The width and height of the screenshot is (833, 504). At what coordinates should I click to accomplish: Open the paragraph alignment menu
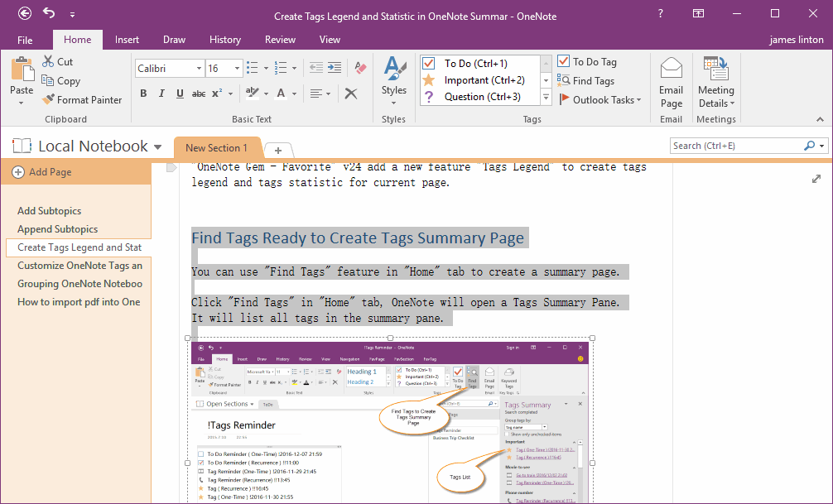320,94
